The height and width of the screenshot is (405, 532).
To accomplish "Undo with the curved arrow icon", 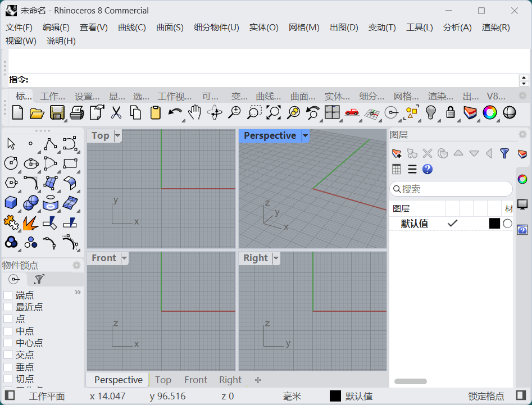I will click(174, 112).
